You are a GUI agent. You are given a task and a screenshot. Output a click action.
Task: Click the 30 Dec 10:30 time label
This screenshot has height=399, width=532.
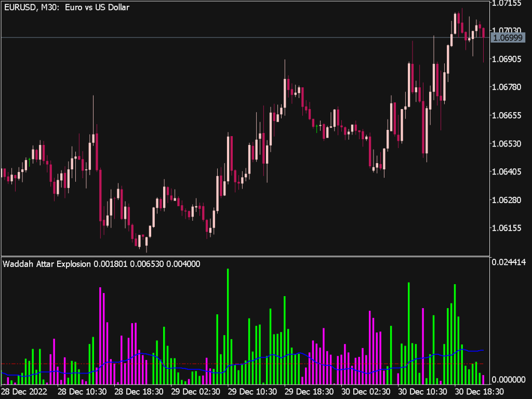tap(422, 392)
